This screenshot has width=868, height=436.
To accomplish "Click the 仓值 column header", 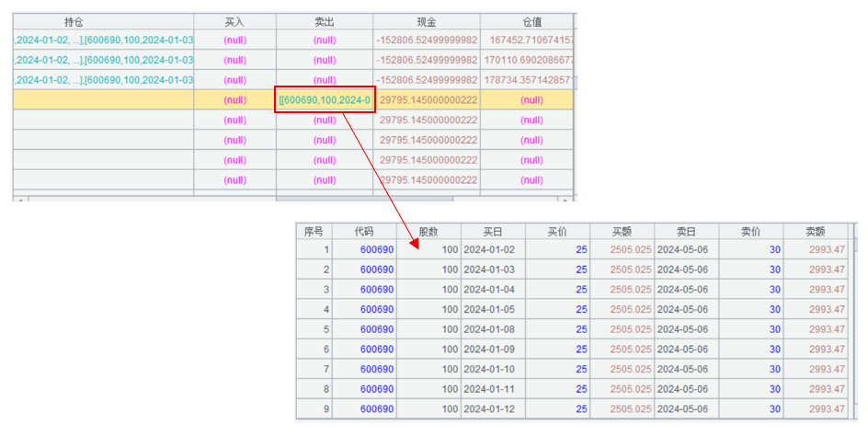I will pos(531,21).
